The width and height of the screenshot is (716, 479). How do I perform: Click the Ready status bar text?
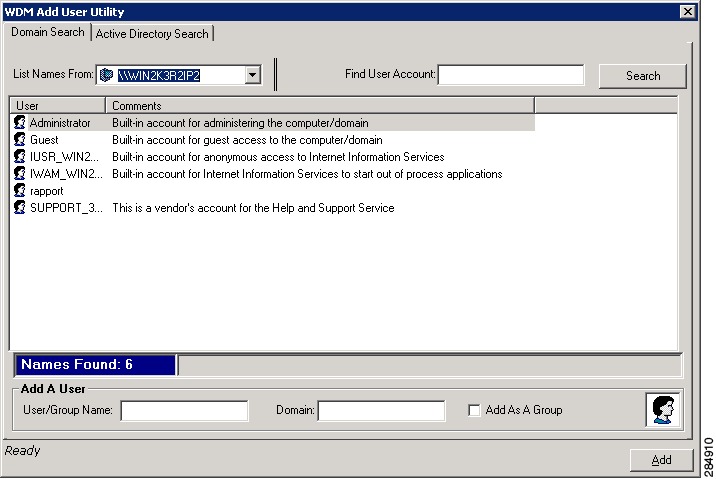(x=22, y=451)
